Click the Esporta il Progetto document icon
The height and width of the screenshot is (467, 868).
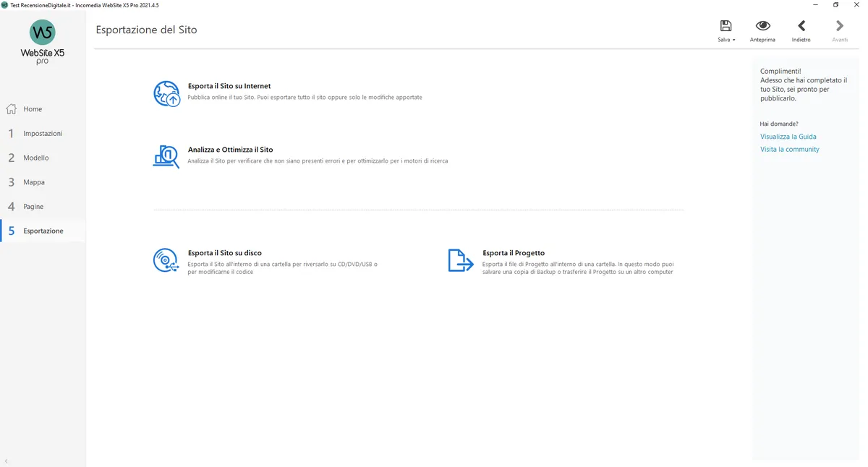461,260
